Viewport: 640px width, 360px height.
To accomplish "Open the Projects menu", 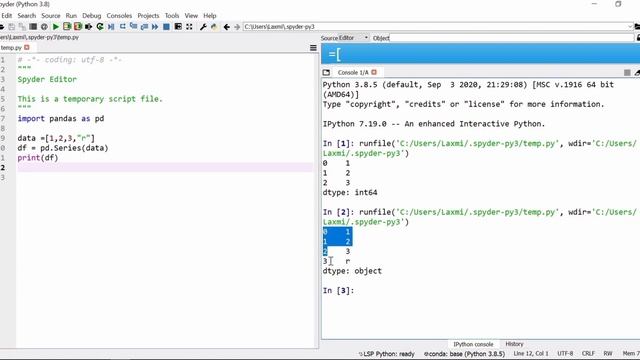I will pyautogui.click(x=148, y=16).
